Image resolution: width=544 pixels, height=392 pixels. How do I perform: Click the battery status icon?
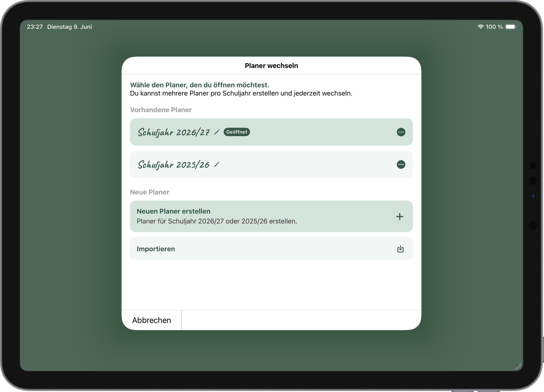click(511, 27)
